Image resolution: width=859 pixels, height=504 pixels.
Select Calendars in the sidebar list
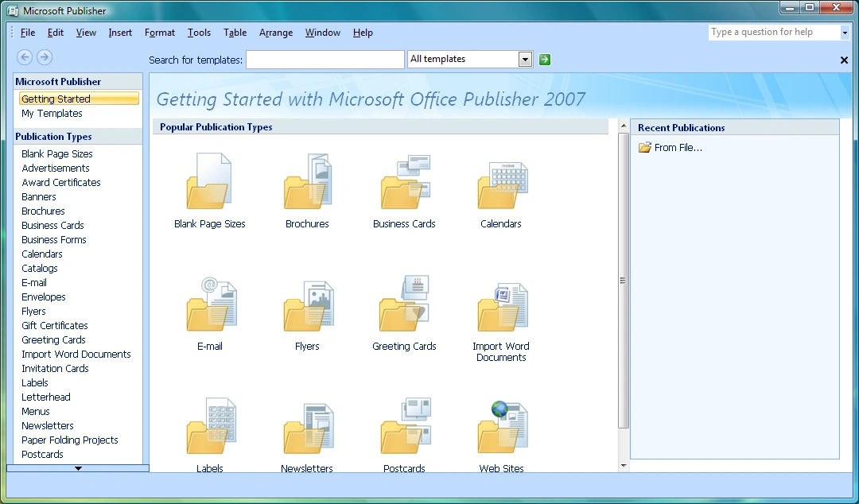point(42,254)
